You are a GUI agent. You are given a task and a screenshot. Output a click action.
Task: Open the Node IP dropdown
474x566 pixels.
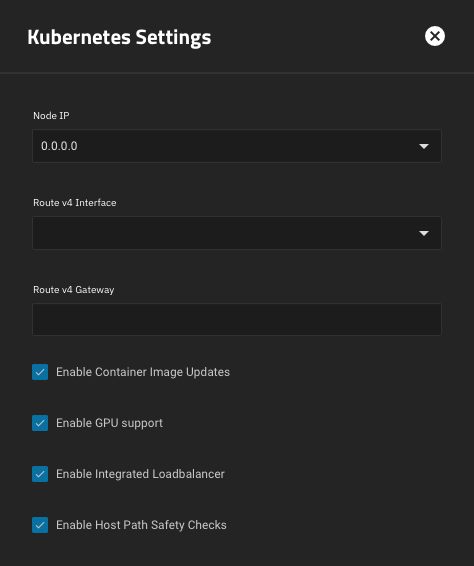pyautogui.click(x=237, y=146)
